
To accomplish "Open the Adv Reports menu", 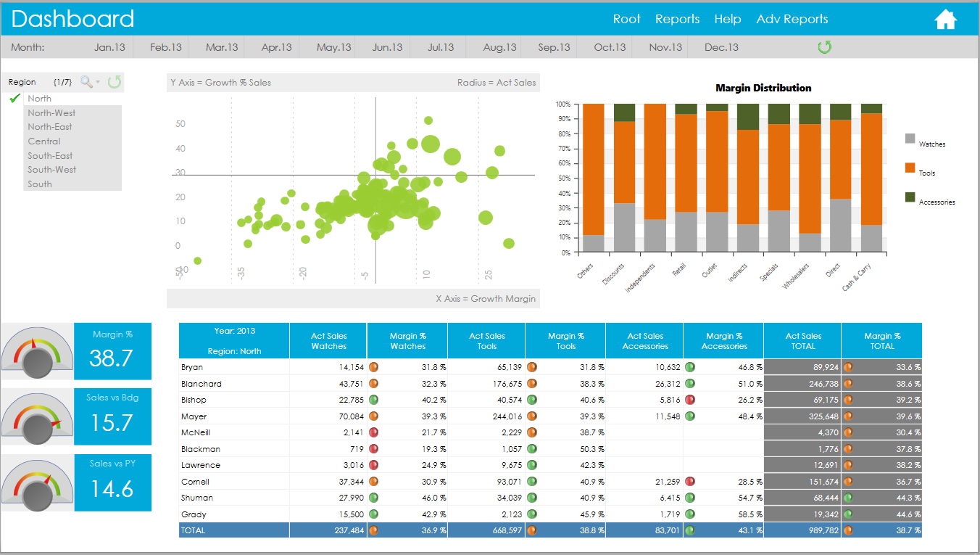I will (x=792, y=19).
